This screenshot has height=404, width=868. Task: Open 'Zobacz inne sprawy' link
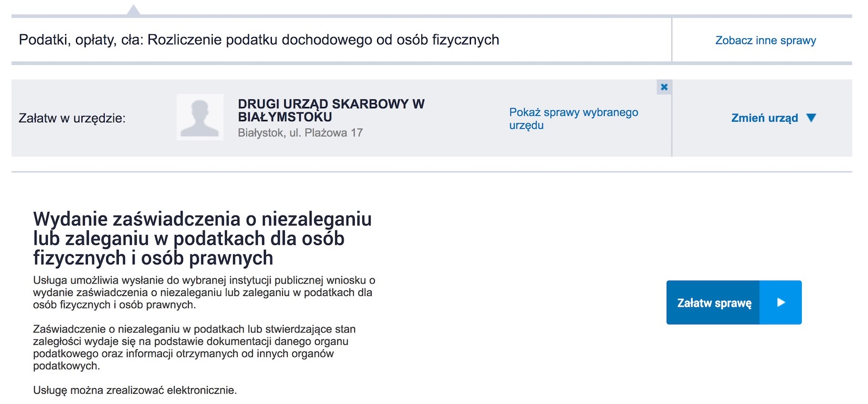click(x=765, y=40)
